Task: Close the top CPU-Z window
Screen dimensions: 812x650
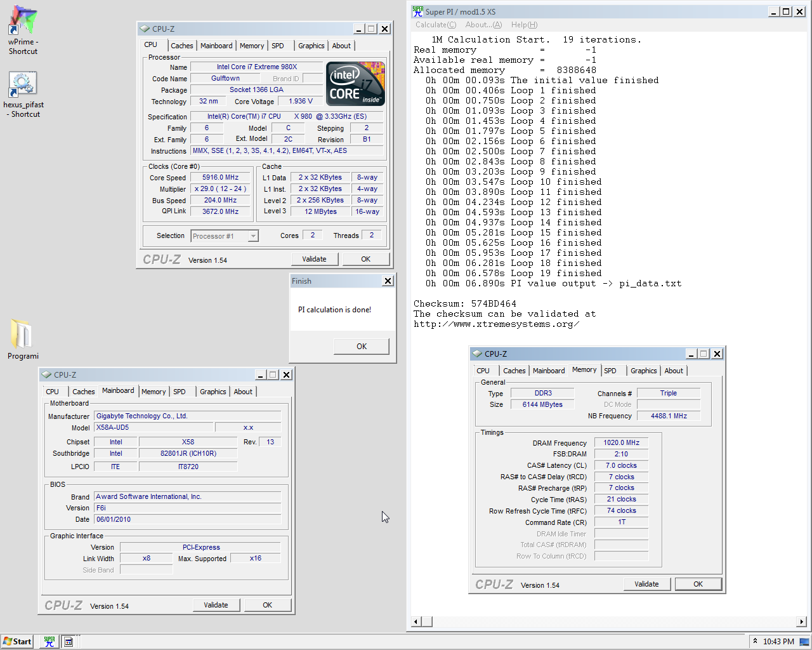Action: tap(384, 29)
